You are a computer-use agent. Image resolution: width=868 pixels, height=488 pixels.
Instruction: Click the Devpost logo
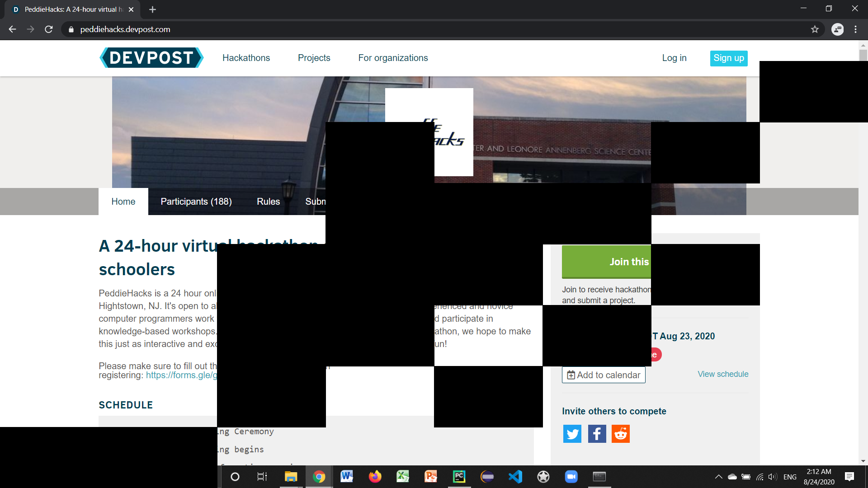tap(151, 58)
